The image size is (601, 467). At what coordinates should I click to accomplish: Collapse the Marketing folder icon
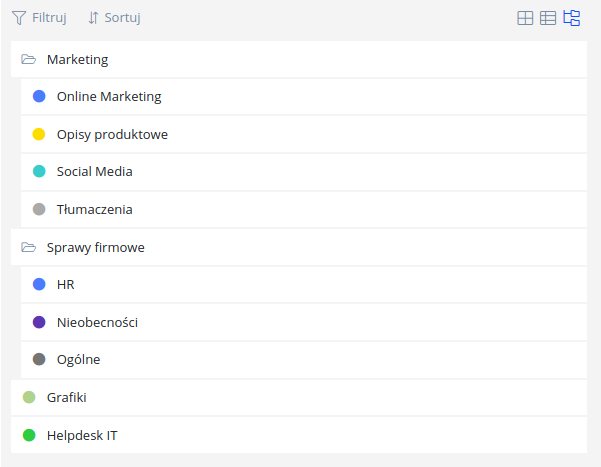(29, 60)
